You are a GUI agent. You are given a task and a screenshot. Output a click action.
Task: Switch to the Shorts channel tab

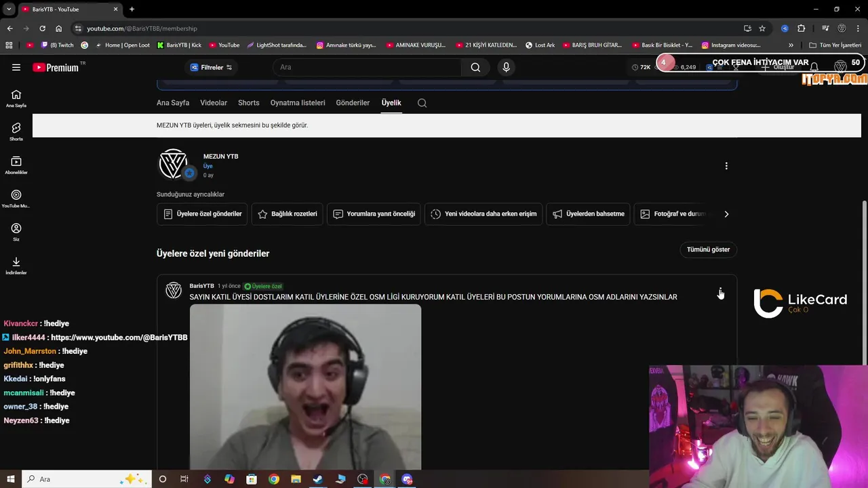point(249,103)
